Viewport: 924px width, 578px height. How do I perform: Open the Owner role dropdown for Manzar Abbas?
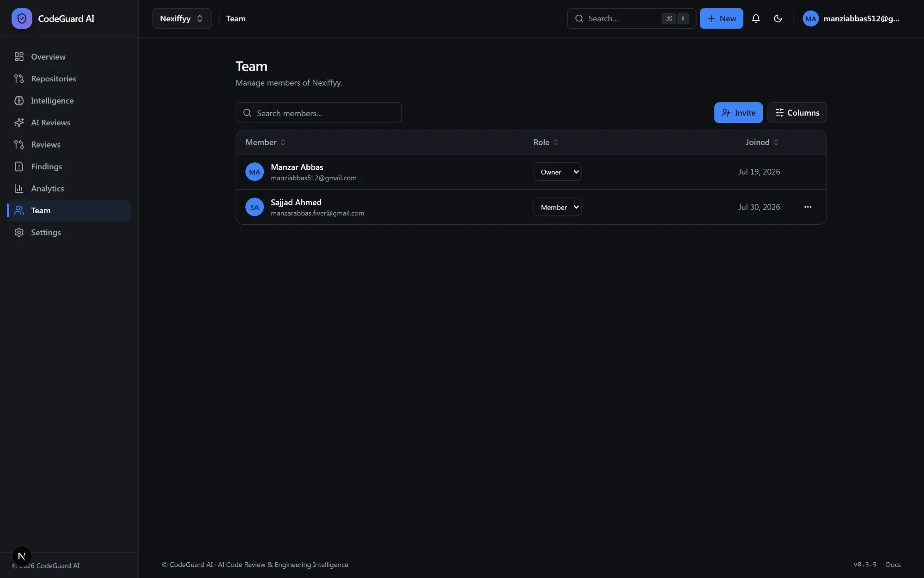[557, 172]
